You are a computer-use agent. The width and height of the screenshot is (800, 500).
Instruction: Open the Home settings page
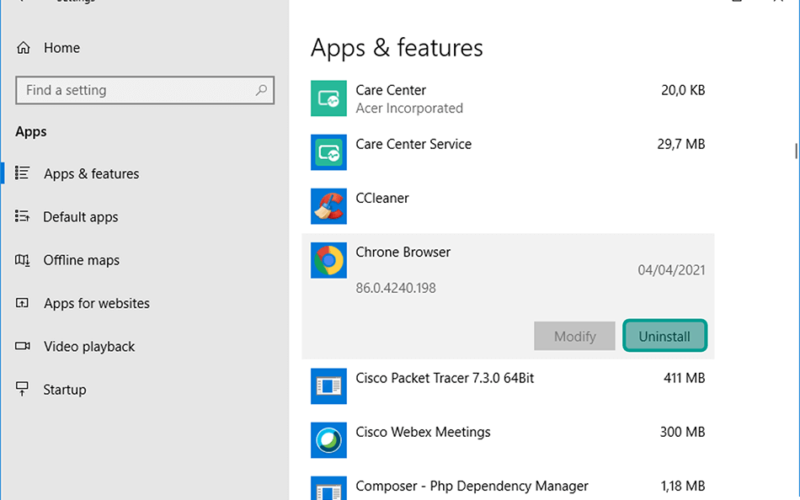[x=62, y=48]
